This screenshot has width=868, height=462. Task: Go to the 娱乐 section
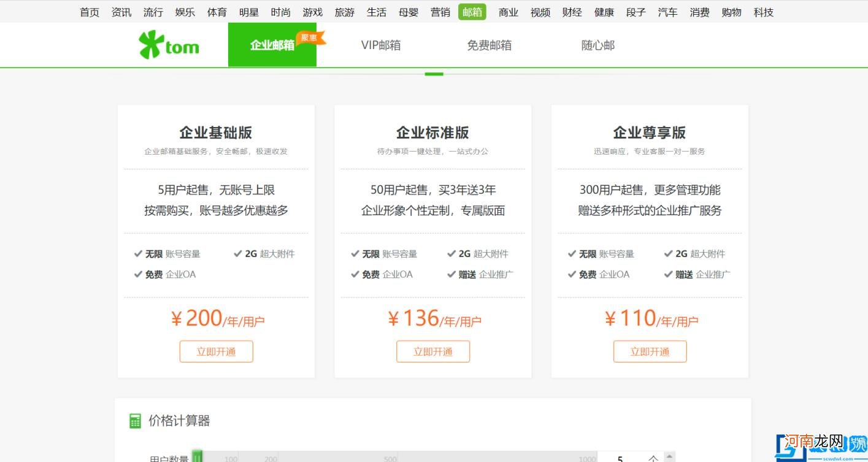(185, 12)
